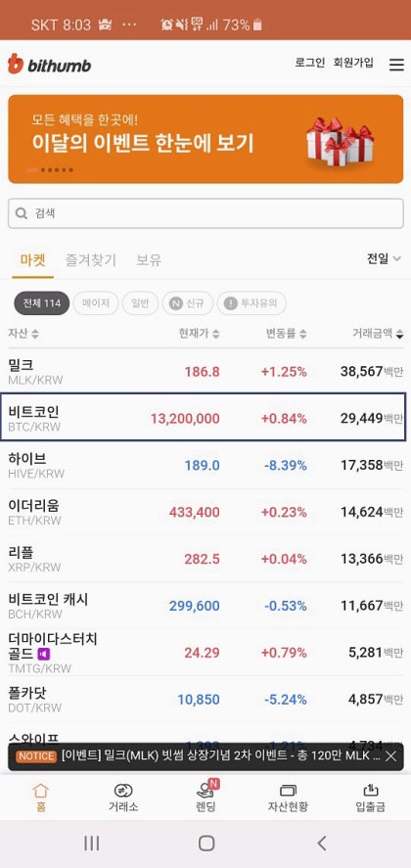Image resolution: width=411 pixels, height=868 pixels.
Task: Switch to the 보유 tab
Action: (x=149, y=259)
